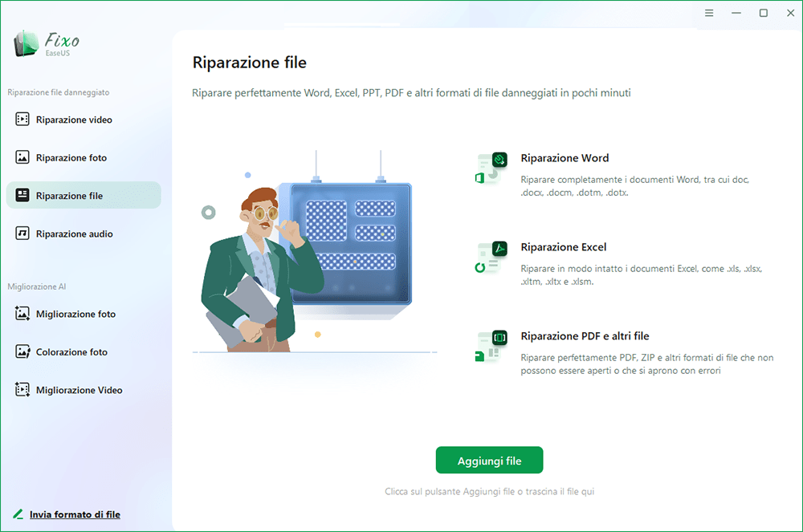The image size is (803, 532).
Task: Click the Riparazione foto picture icon
Action: click(22, 157)
